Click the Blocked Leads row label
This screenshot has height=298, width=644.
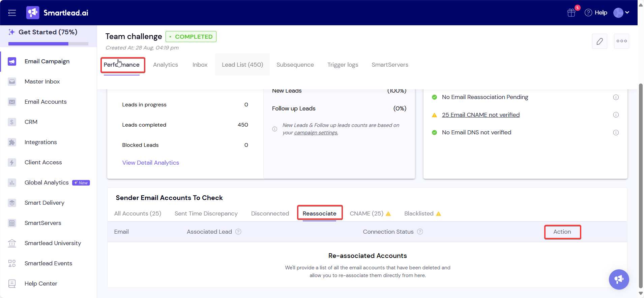coord(140,145)
